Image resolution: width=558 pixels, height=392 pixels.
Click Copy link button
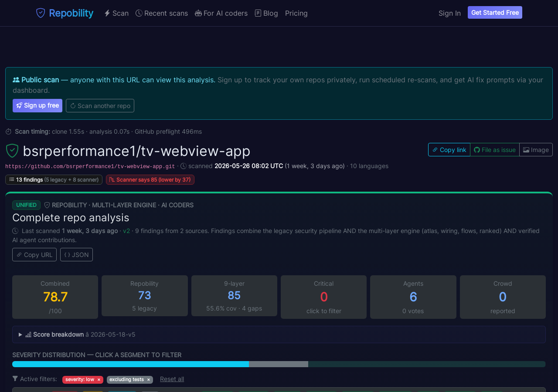tap(449, 149)
